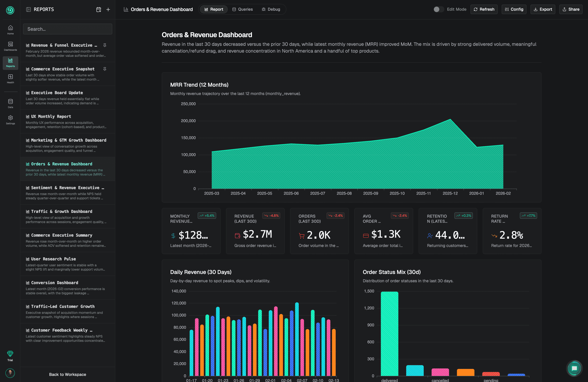
Task: Open the Home sidebar icon
Action: click(x=10, y=30)
